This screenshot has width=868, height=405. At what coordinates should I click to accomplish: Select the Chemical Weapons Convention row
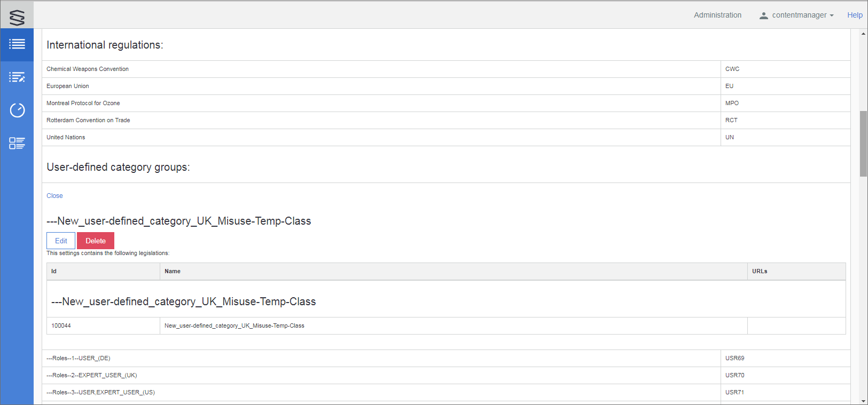[88, 69]
